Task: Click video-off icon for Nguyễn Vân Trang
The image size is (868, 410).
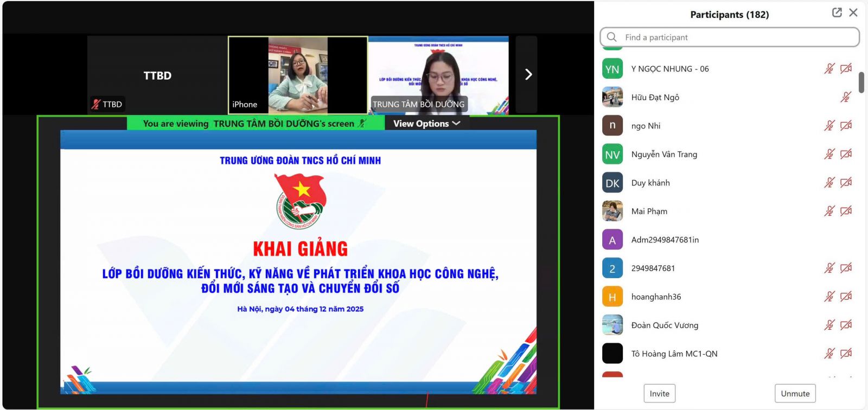Action: pos(846,155)
